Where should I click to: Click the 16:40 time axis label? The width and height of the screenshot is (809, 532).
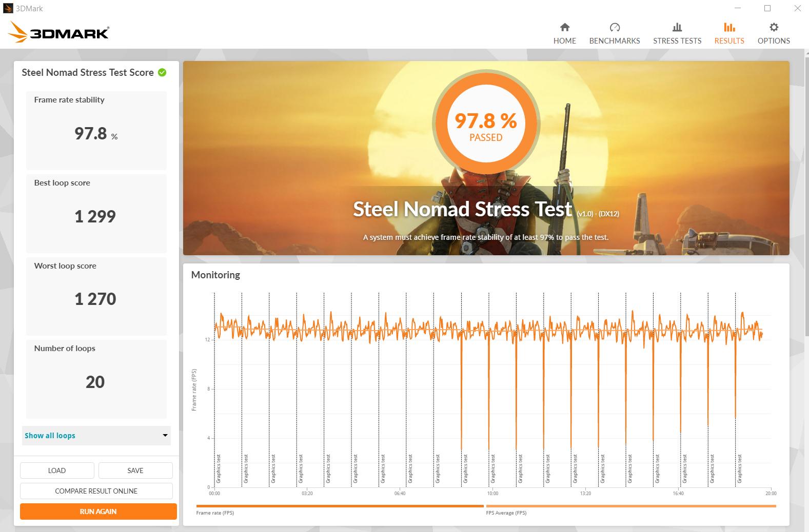(x=678, y=494)
